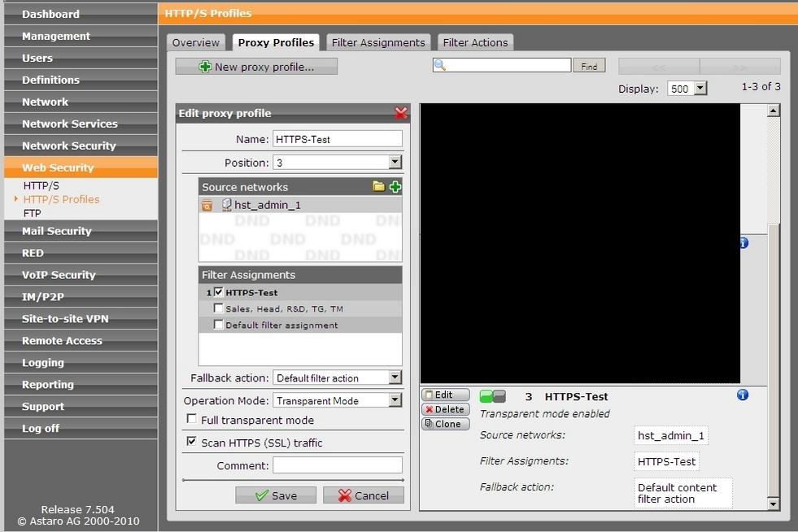Screen dimensions: 798x532
Task: Click the search magnifier icon
Action: (x=440, y=65)
